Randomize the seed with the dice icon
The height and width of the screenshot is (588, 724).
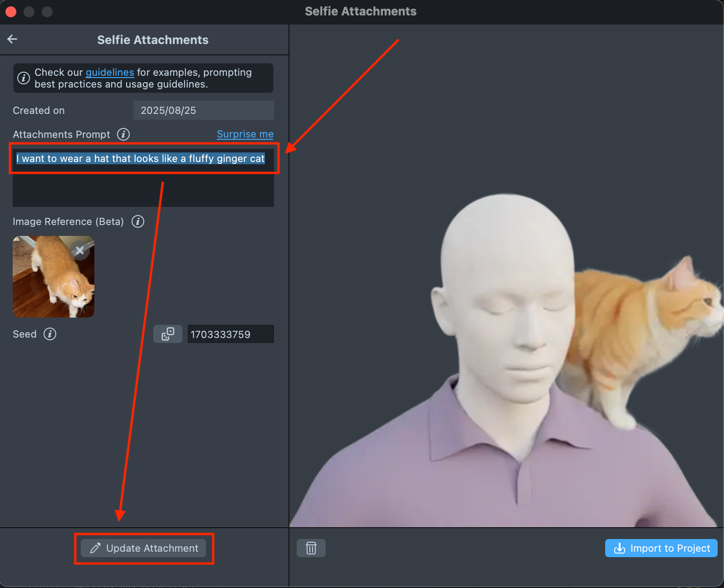(168, 334)
